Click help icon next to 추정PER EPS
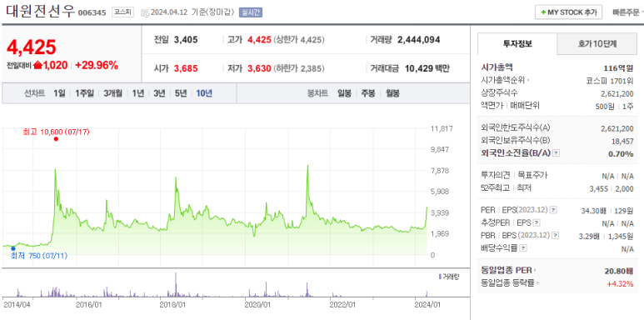644x320 pixels. pos(537,222)
